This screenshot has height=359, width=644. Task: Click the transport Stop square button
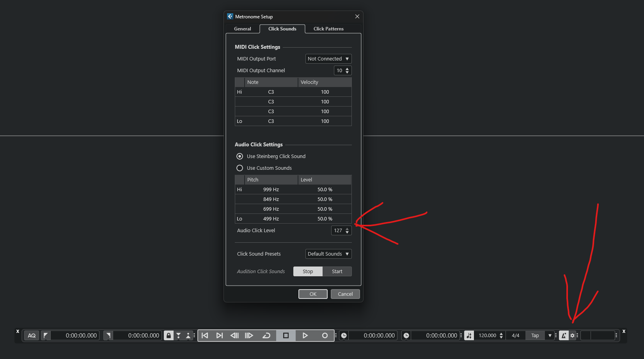(x=286, y=336)
